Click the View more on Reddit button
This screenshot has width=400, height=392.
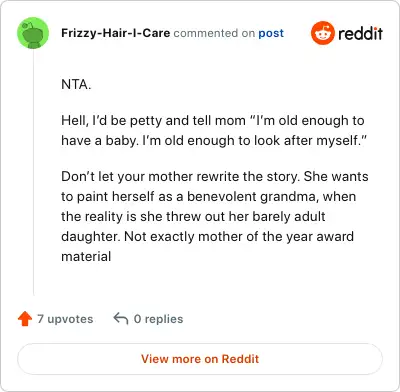(x=200, y=359)
